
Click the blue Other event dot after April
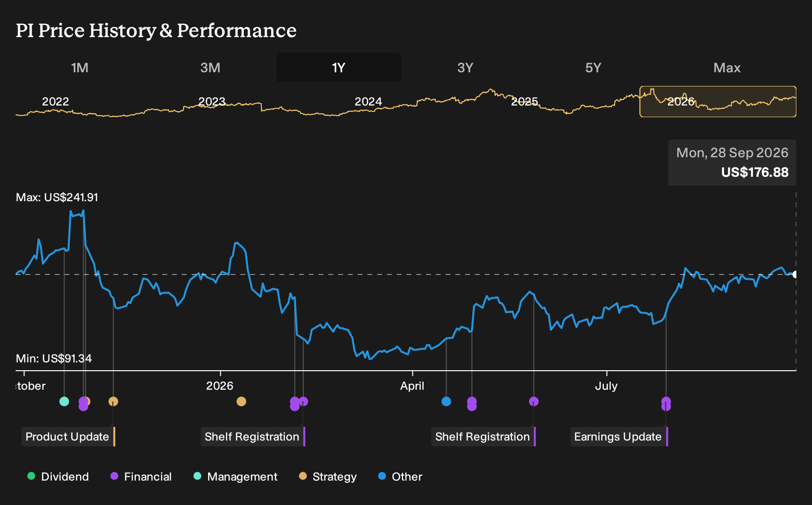446,401
